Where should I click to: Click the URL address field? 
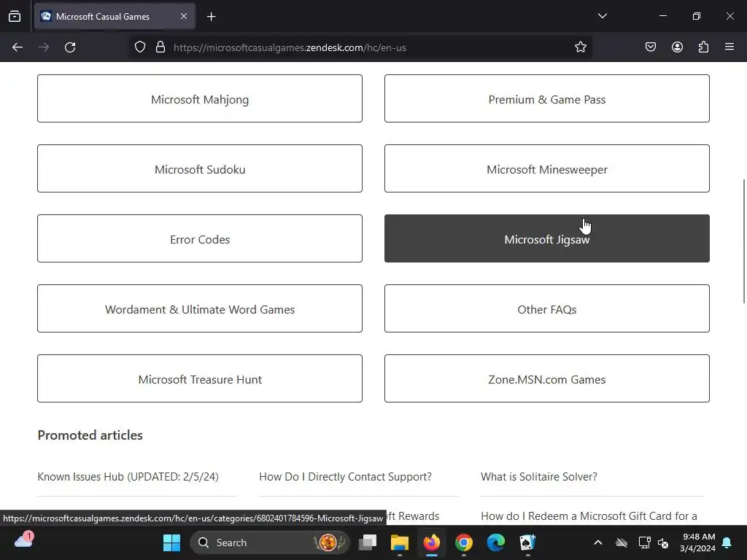[361, 47]
